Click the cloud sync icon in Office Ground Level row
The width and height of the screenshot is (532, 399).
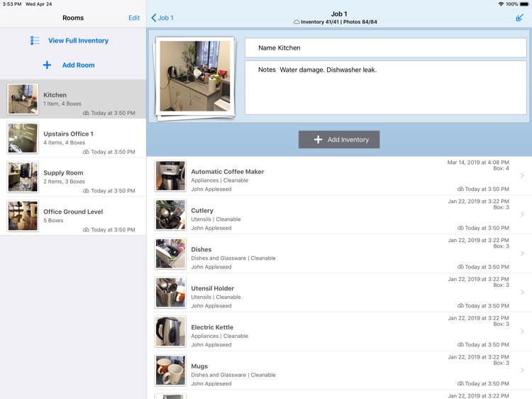tap(86, 229)
